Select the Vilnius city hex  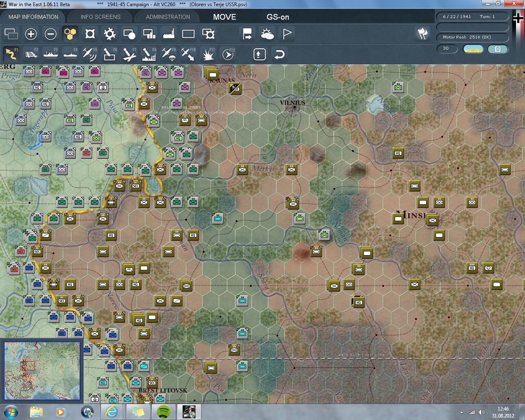point(294,107)
